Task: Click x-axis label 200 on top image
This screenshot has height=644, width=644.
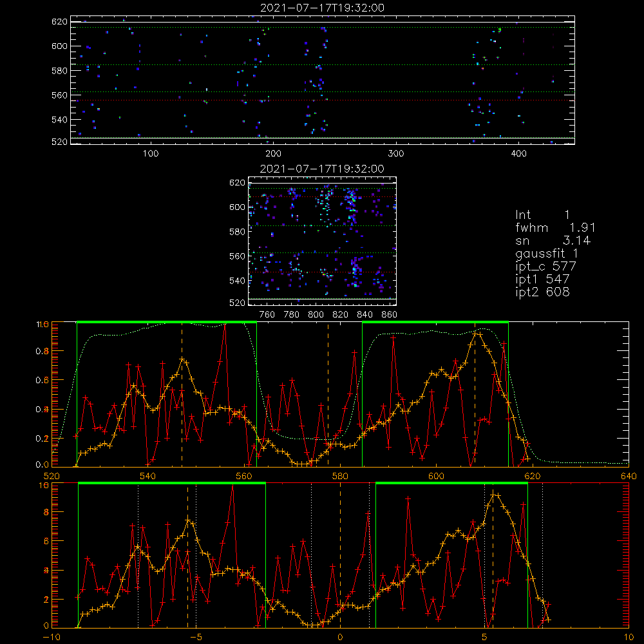Action: pyautogui.click(x=273, y=154)
